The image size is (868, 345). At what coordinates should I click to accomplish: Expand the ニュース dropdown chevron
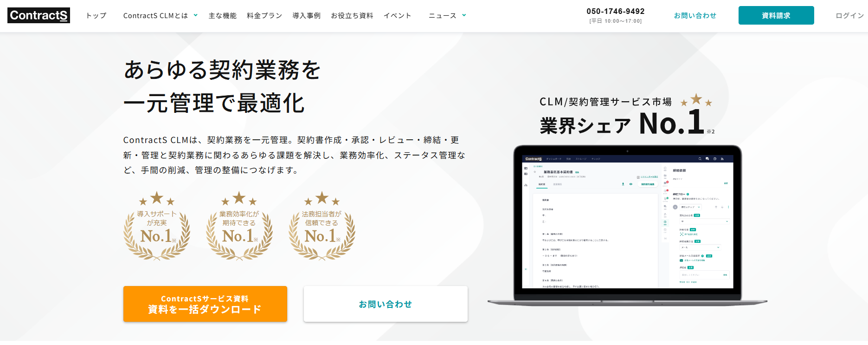pos(464,15)
